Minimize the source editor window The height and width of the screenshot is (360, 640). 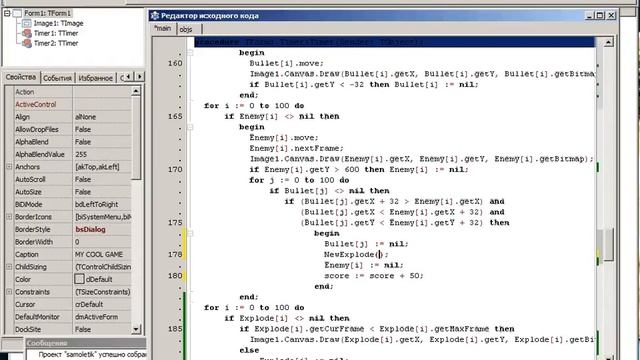pyautogui.click(x=589, y=16)
